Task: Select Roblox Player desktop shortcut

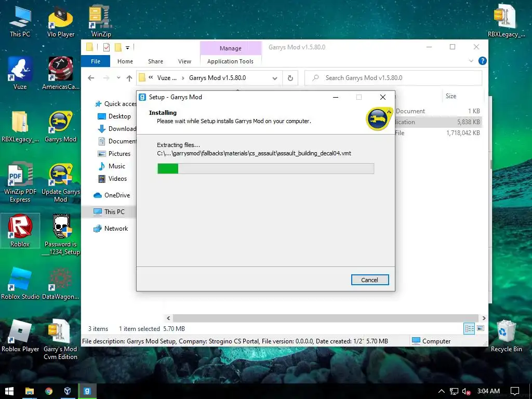Action: tap(20, 336)
